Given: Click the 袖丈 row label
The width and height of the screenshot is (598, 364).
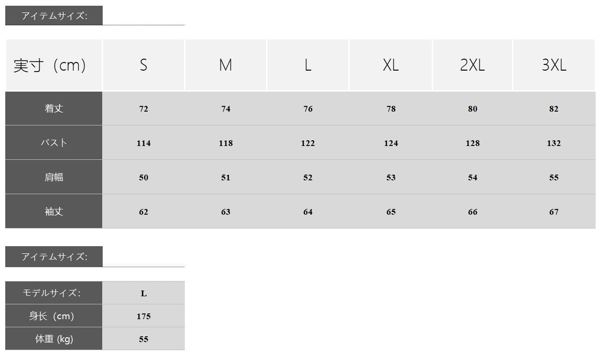Looking at the screenshot, I should 54,212.
